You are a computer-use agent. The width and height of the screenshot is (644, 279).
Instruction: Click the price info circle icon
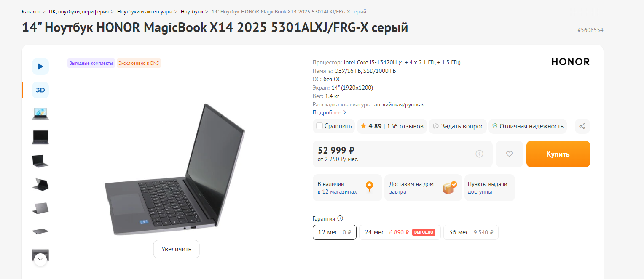point(479,154)
